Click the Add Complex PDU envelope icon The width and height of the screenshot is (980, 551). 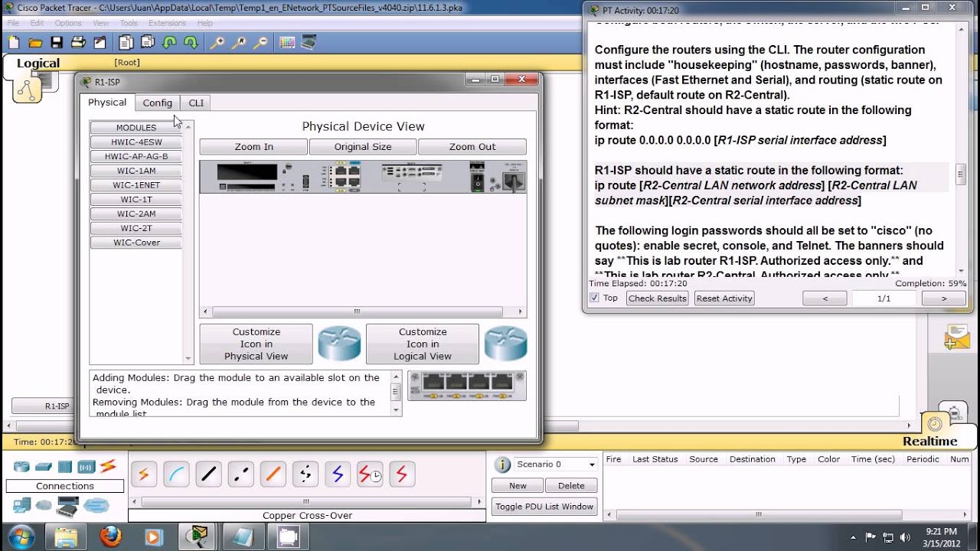956,337
